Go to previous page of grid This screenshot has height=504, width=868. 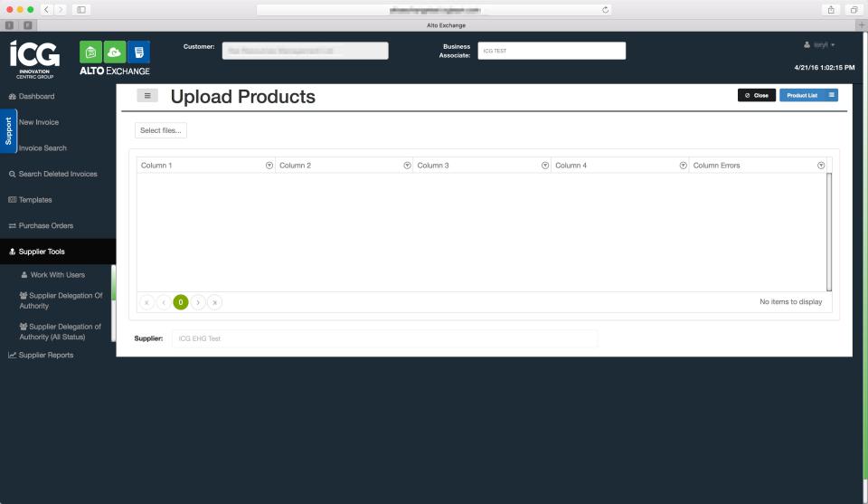click(164, 302)
